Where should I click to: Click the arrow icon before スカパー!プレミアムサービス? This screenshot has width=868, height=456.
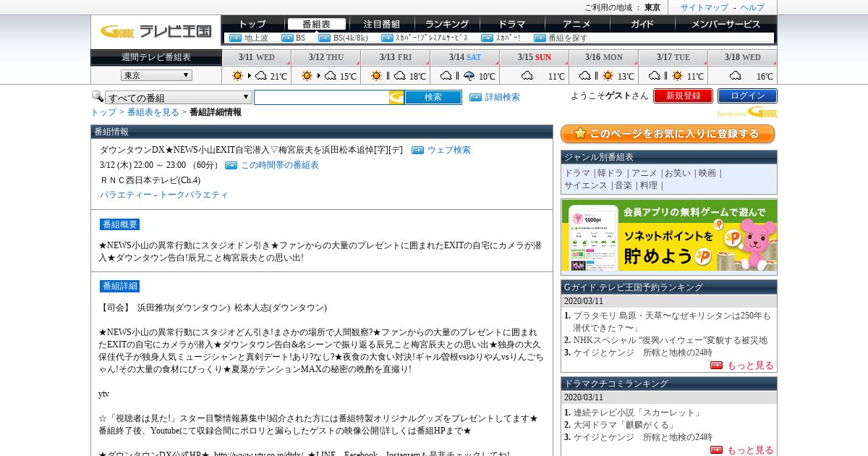click(x=386, y=38)
